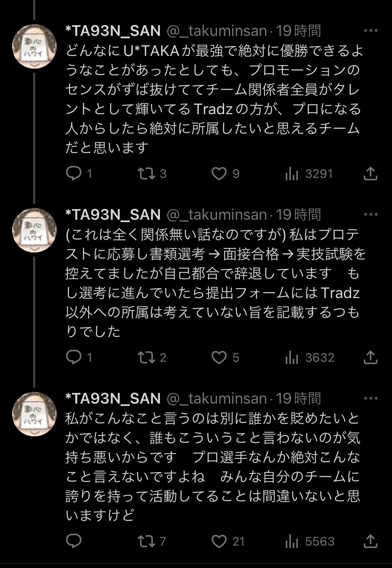Like the third tweet with 21 likes

point(219,541)
